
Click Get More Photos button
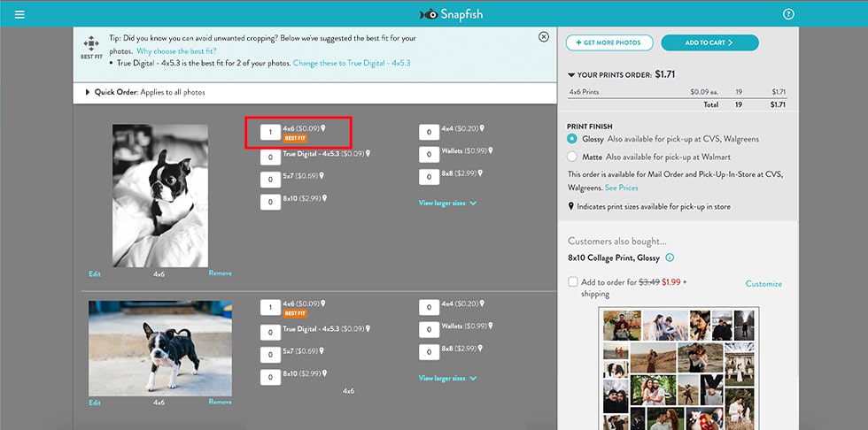pyautogui.click(x=609, y=42)
